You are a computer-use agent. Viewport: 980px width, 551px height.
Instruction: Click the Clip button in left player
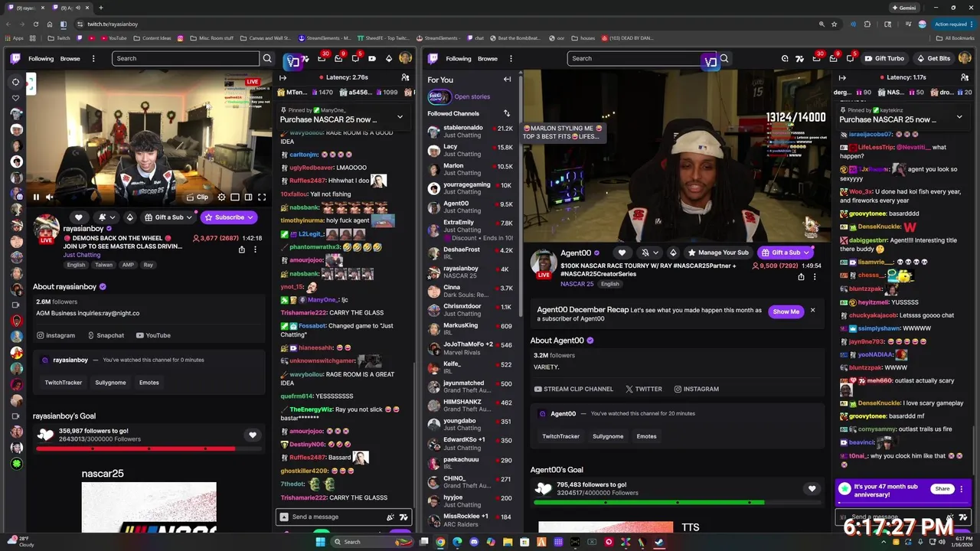[x=198, y=197]
